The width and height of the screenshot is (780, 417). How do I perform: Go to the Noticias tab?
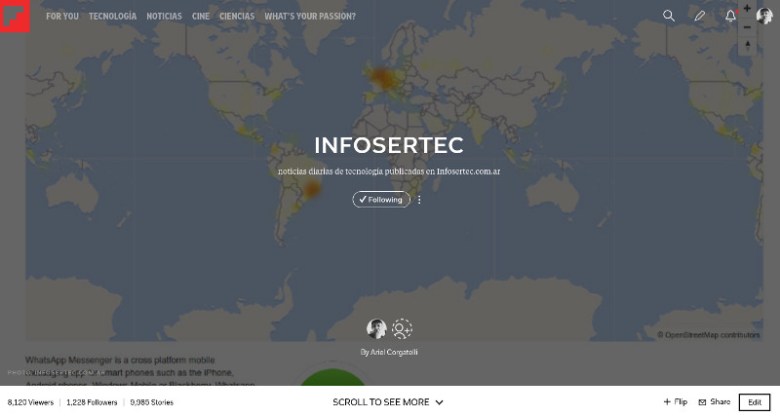[x=164, y=16]
